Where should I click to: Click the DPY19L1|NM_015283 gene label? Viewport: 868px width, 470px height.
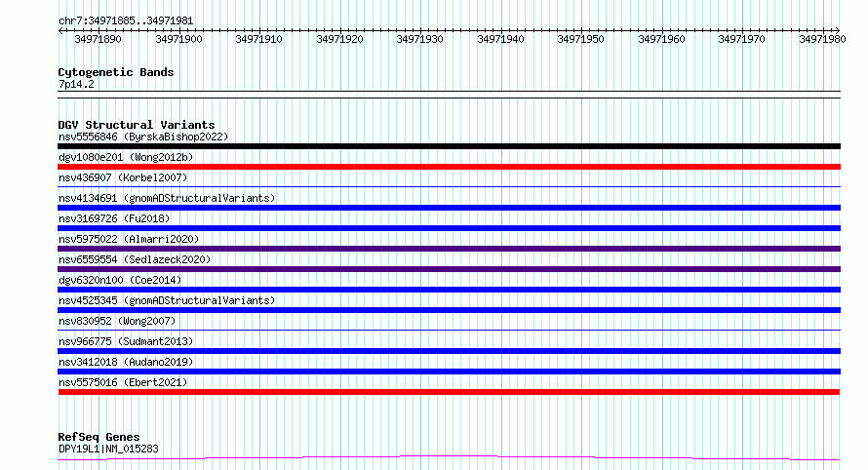108,449
